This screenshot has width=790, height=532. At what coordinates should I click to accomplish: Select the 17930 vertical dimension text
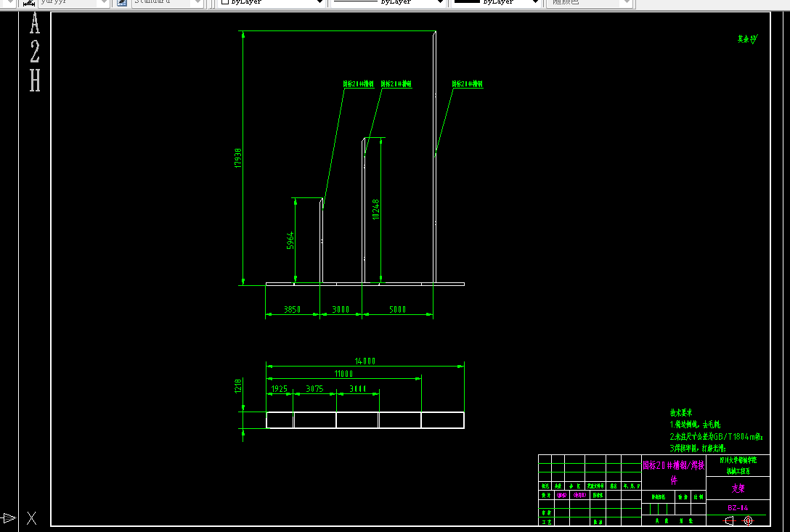pyautogui.click(x=238, y=157)
